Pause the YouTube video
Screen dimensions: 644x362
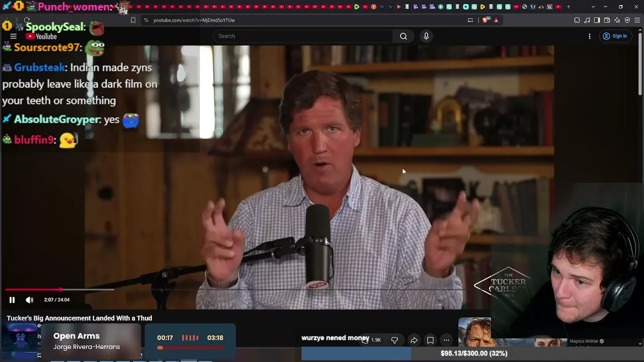(x=12, y=300)
